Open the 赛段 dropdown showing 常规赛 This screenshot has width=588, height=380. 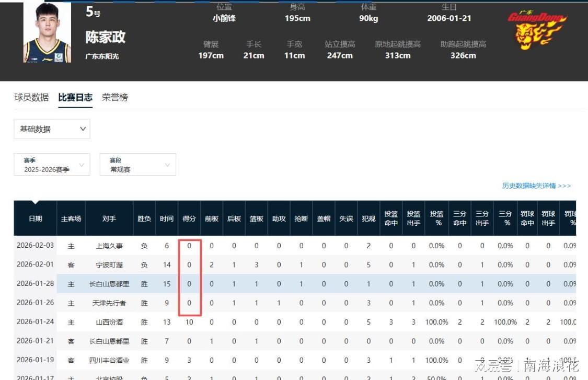coord(137,164)
